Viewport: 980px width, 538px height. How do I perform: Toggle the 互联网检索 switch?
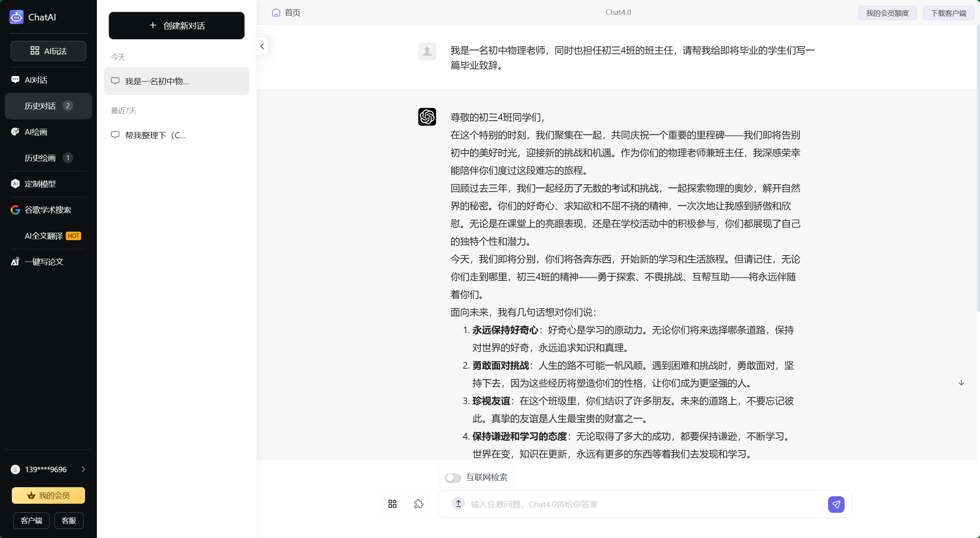[x=453, y=478]
